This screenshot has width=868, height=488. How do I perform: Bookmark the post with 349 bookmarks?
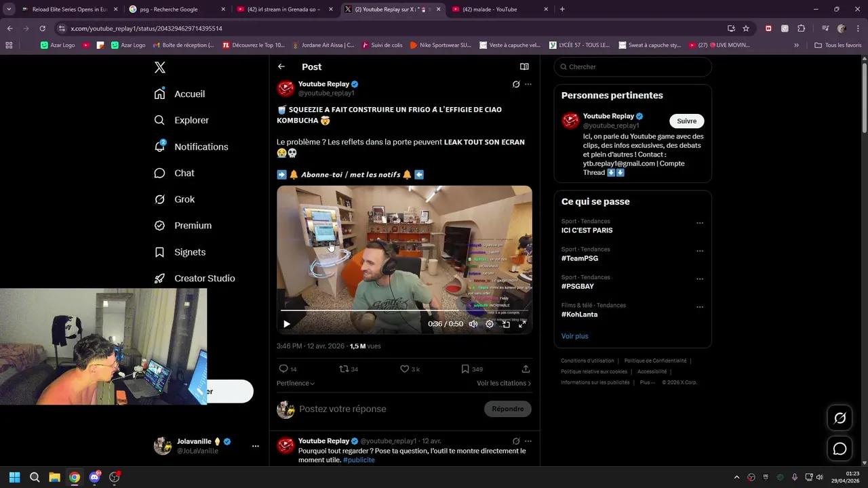pyautogui.click(x=472, y=369)
